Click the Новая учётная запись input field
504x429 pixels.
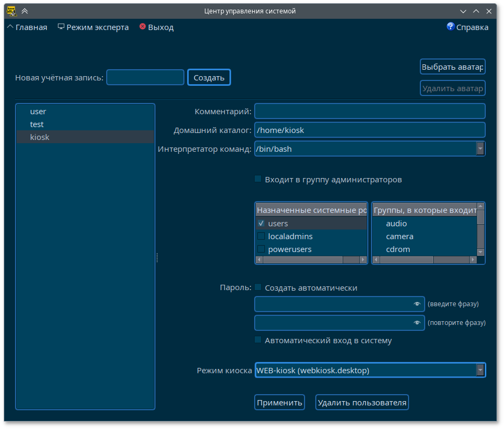point(145,77)
